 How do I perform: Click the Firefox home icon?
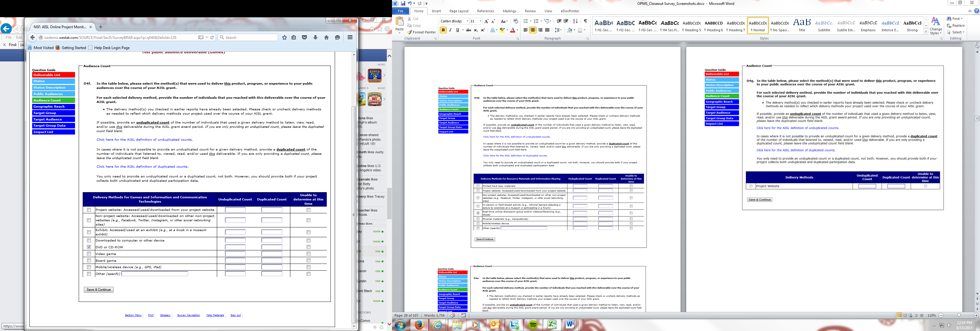(326, 37)
